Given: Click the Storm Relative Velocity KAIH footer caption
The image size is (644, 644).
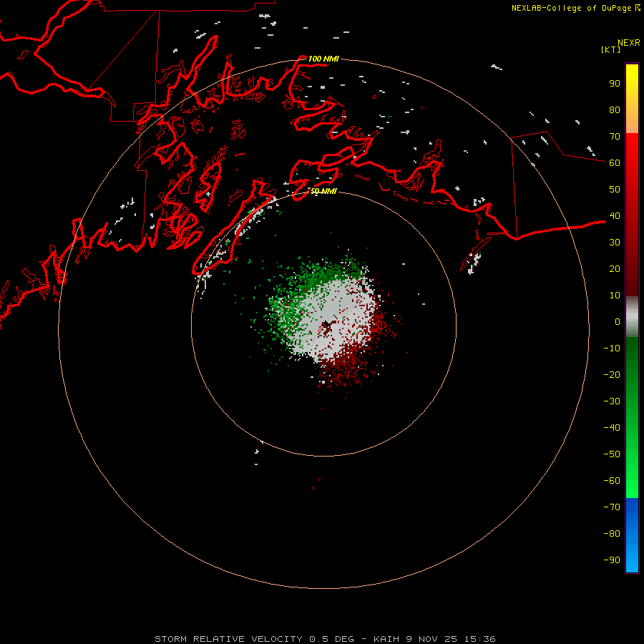Looking at the screenshot, I should point(325,639).
